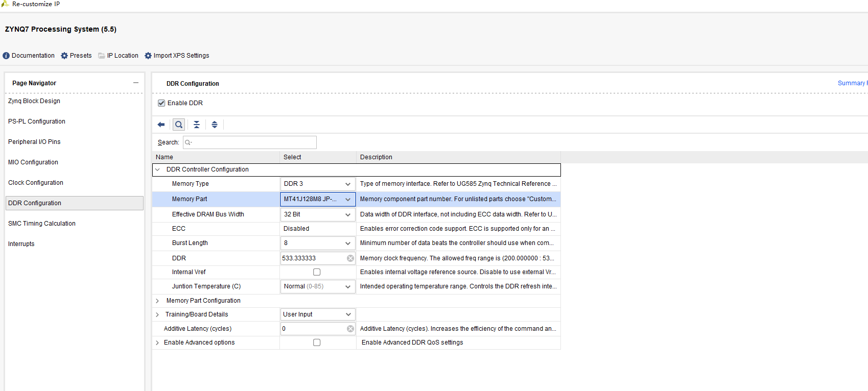Screen dimensions: 868x391
Task: Click the expand all toolbar icon
Action: (x=215, y=125)
